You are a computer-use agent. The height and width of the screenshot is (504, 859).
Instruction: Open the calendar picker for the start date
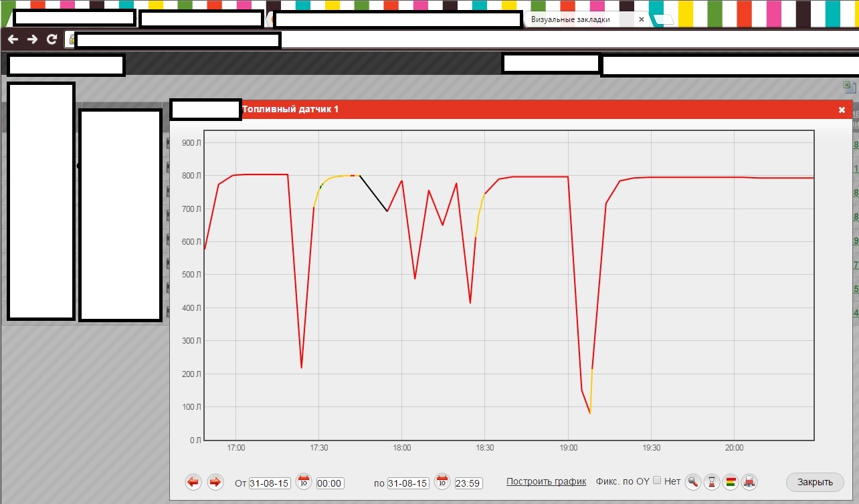pyautogui.click(x=304, y=481)
